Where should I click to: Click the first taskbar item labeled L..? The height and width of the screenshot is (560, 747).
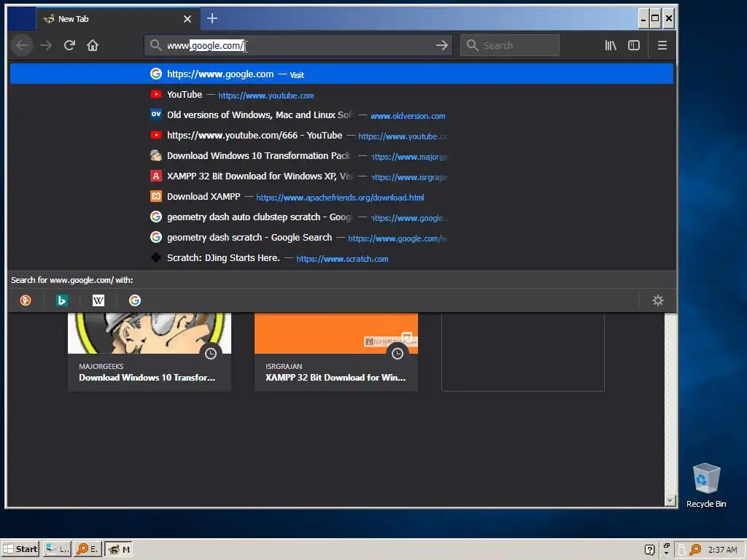(x=57, y=549)
